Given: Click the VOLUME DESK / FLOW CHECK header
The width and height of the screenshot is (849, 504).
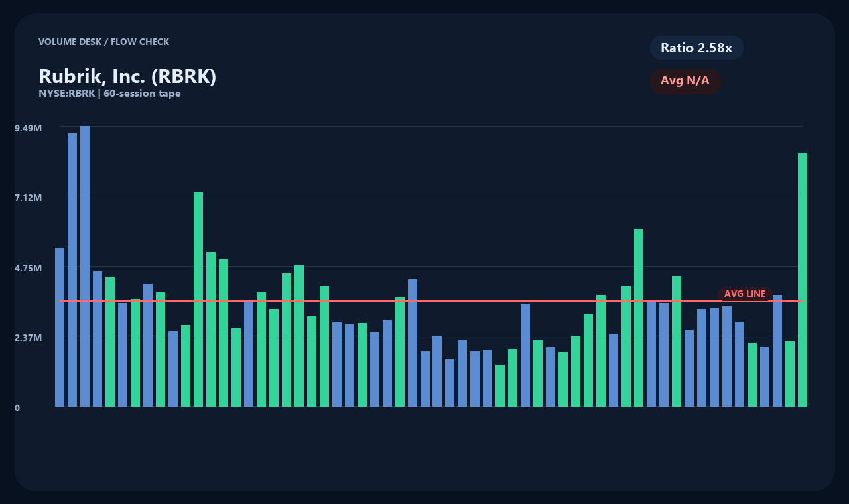Looking at the screenshot, I should [103, 42].
